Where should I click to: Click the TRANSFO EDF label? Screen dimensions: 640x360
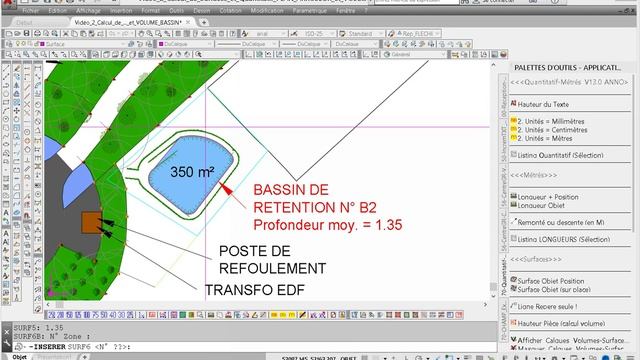coord(255,290)
